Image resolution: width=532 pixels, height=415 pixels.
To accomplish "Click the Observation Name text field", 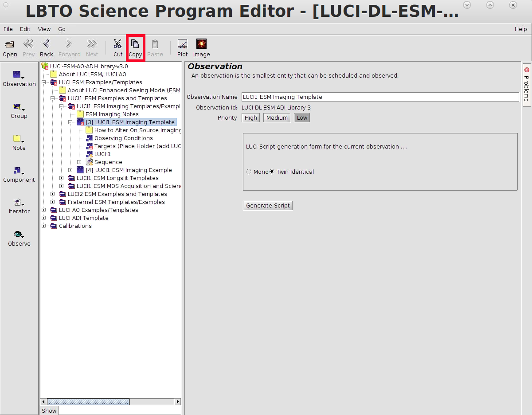I will [x=380, y=97].
